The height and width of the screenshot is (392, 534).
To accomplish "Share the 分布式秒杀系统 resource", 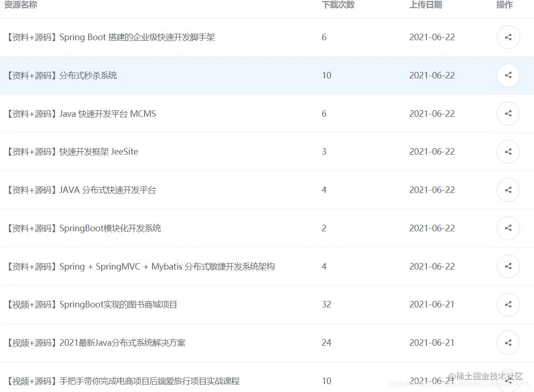I will tap(508, 75).
